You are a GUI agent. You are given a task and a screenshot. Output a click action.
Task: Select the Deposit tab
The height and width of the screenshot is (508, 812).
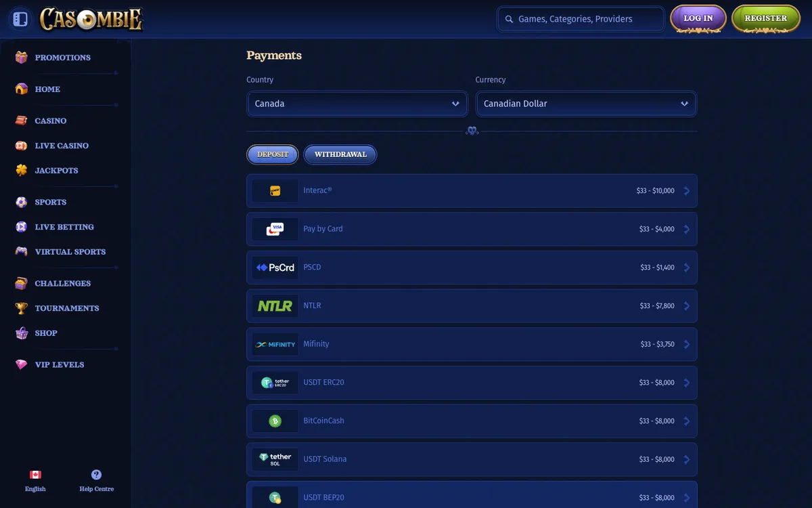coord(273,154)
